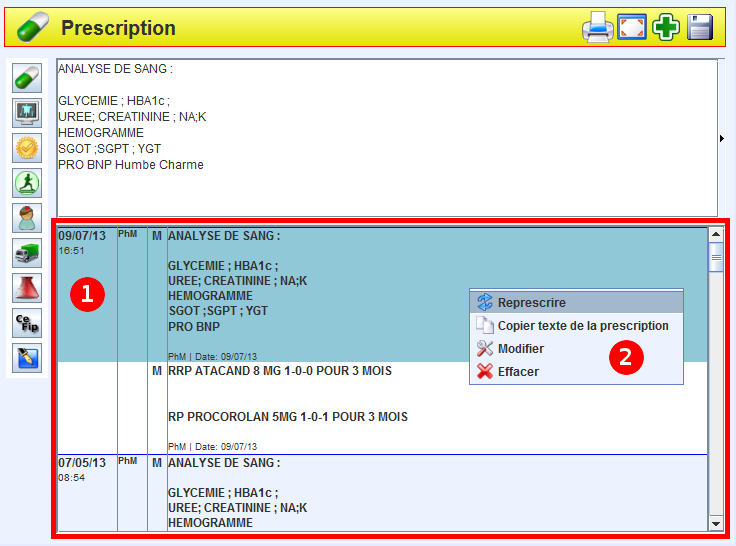736x546 pixels.
Task: Select Copier texte de la prescription
Action: pos(583,325)
